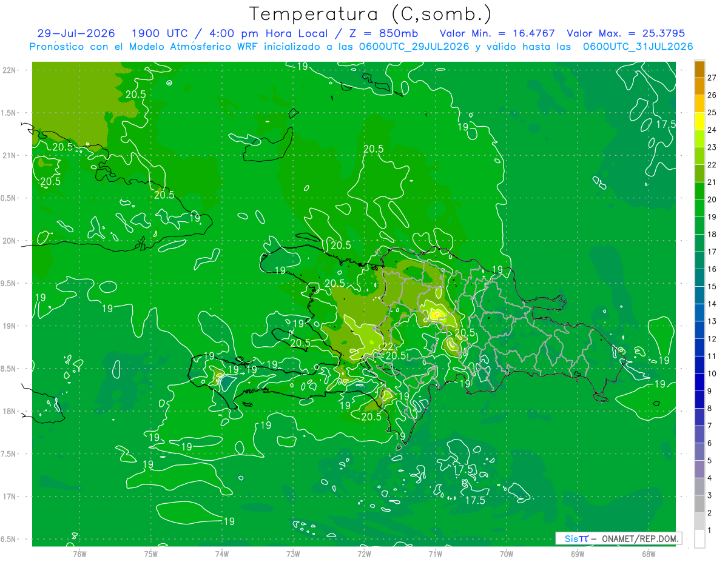Select the pressure level "Z = 850mb"

383,33
